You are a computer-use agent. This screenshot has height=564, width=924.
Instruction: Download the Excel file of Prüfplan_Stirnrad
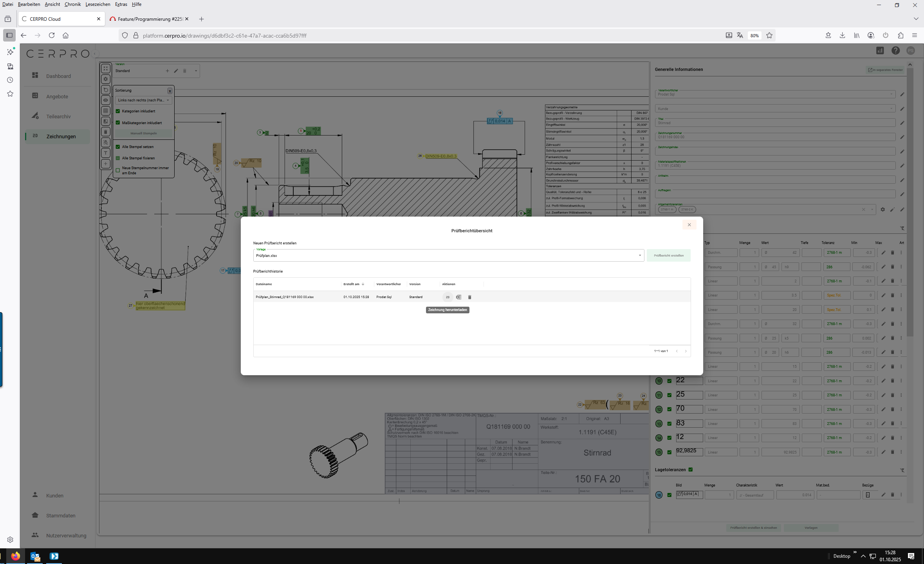pos(458,297)
